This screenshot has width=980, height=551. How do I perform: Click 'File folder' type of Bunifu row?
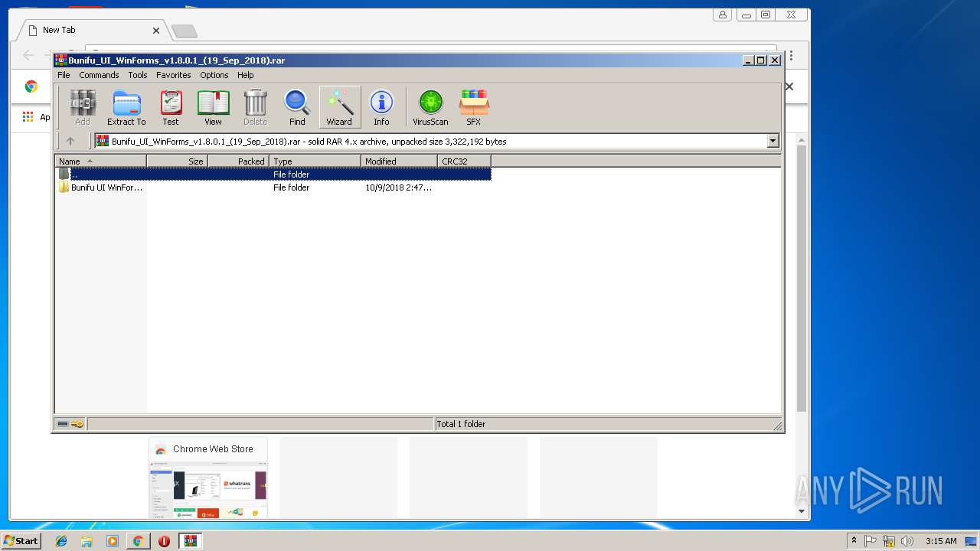coord(291,187)
